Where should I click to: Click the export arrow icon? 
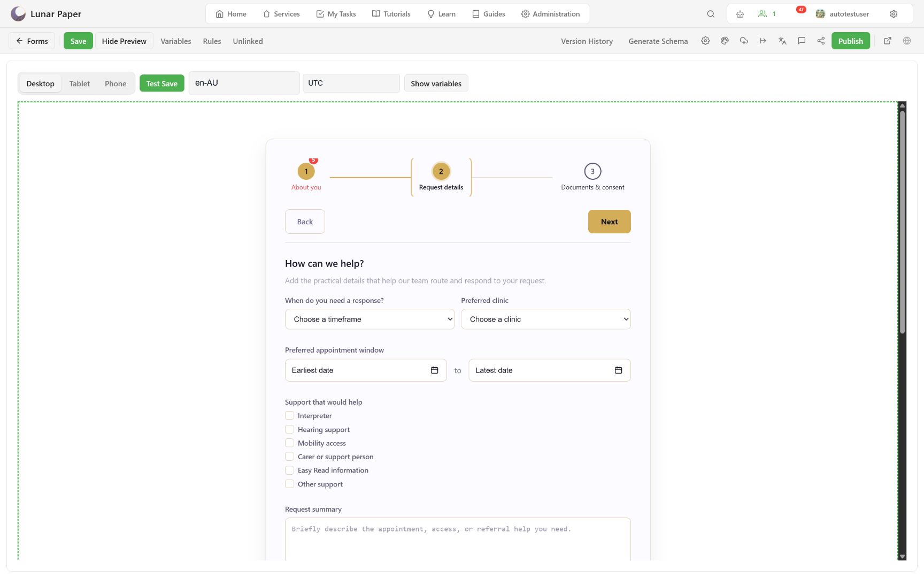(763, 41)
